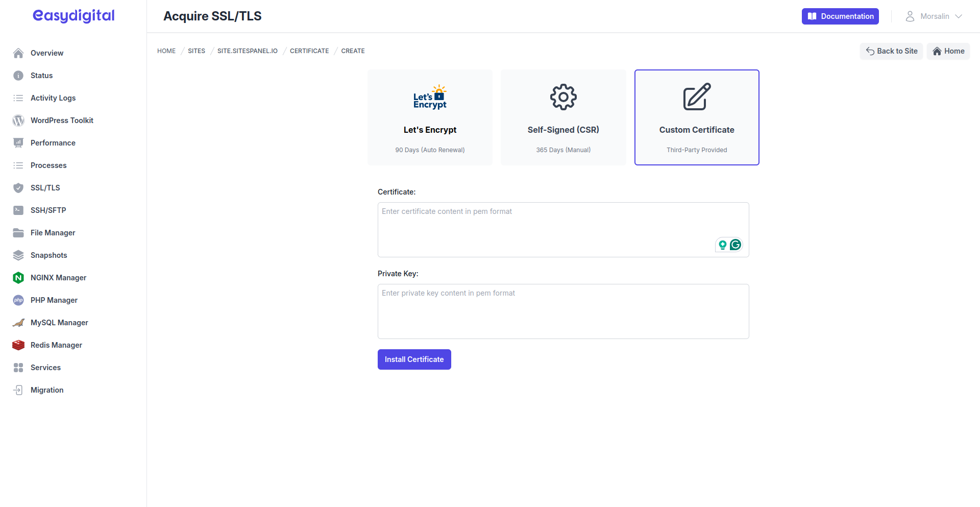Select the Custom Certificate option
The width and height of the screenshot is (980, 507).
[x=697, y=117]
